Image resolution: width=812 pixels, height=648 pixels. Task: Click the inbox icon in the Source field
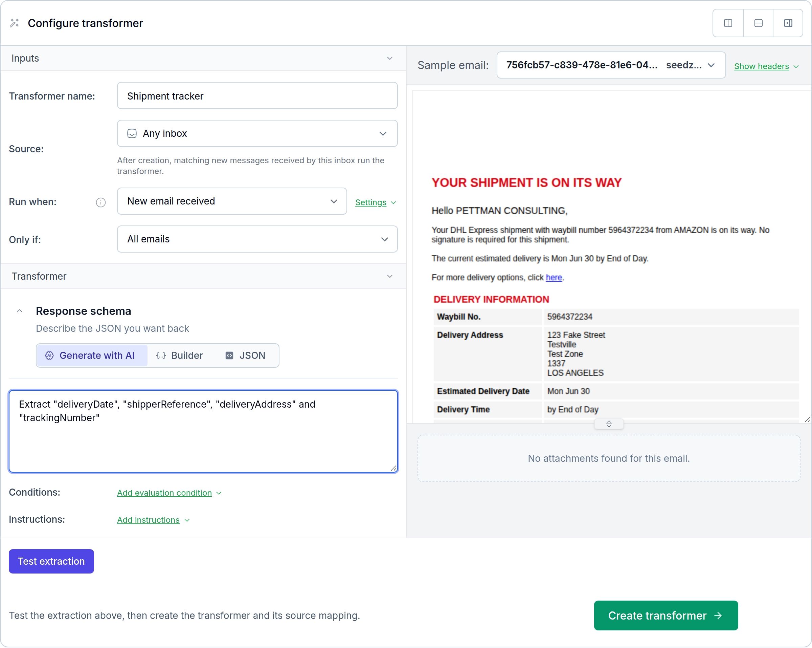[x=132, y=133]
